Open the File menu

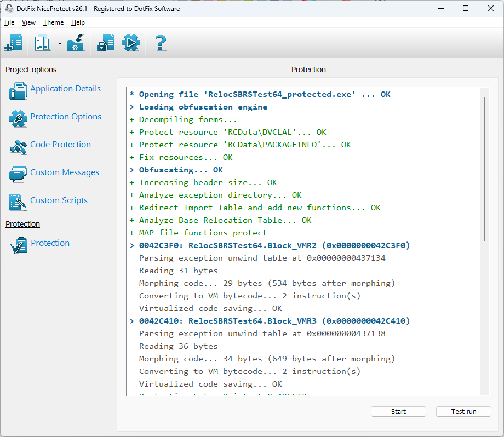click(9, 22)
